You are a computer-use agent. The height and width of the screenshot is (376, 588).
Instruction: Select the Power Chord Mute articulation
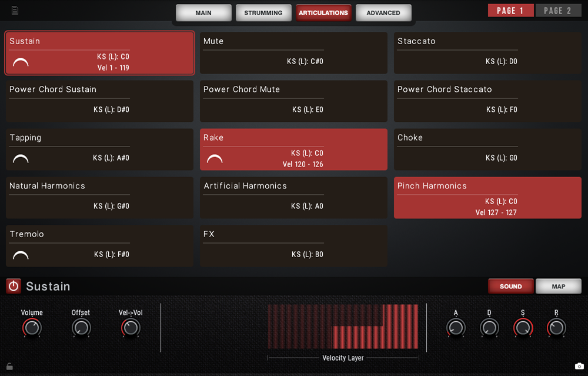[293, 101]
